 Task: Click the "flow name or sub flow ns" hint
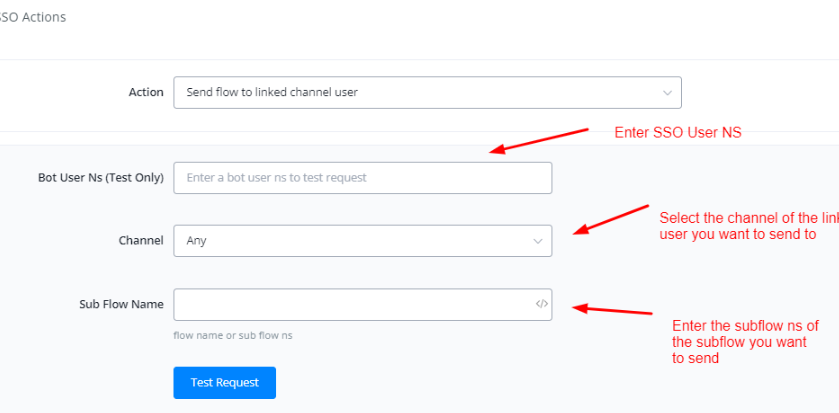[x=232, y=335]
